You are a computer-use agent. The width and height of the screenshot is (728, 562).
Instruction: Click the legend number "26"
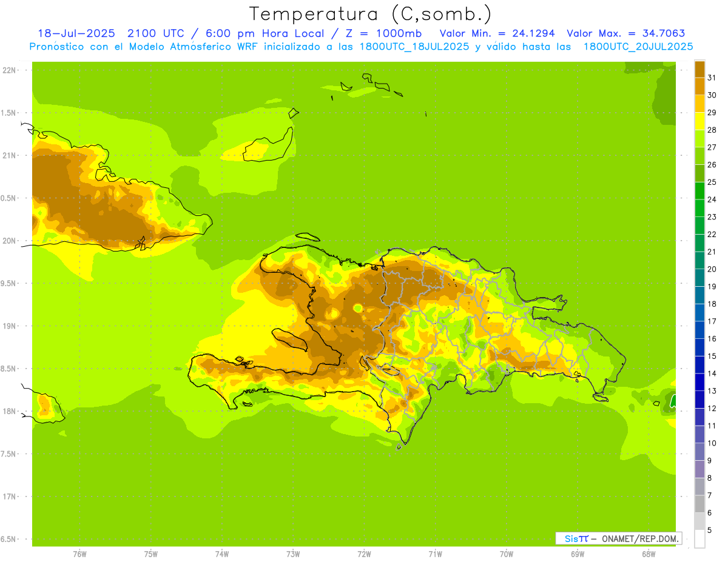(712, 165)
